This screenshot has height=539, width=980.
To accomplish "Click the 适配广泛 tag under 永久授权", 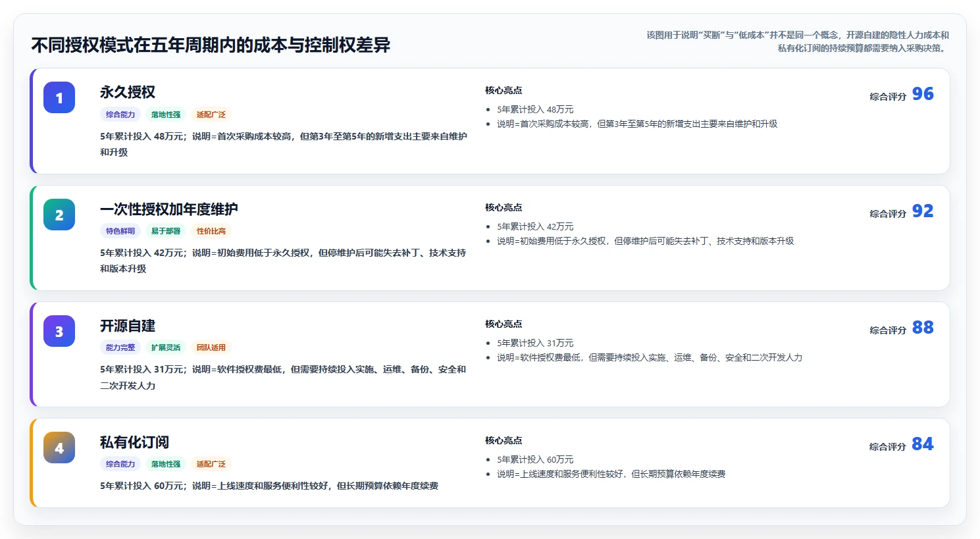I will tap(211, 115).
